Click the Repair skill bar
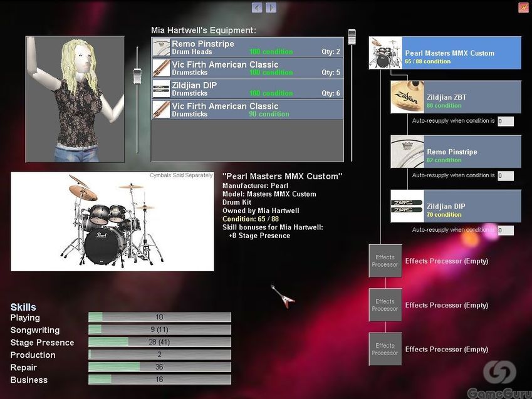This screenshot has height=399, width=532. pos(159,367)
